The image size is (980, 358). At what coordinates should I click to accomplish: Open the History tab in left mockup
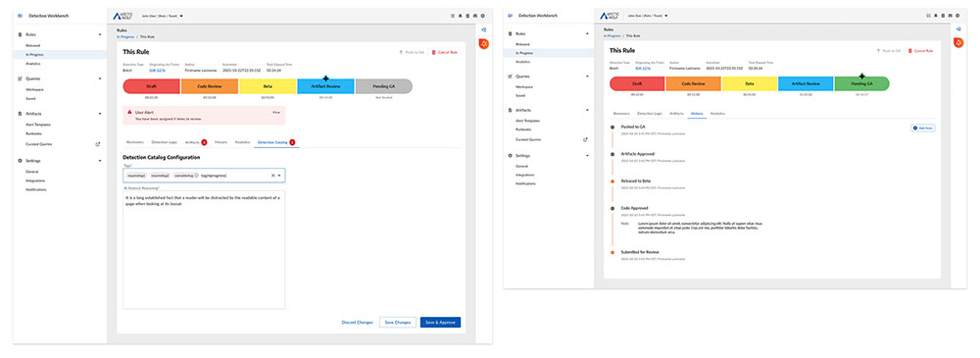[221, 142]
